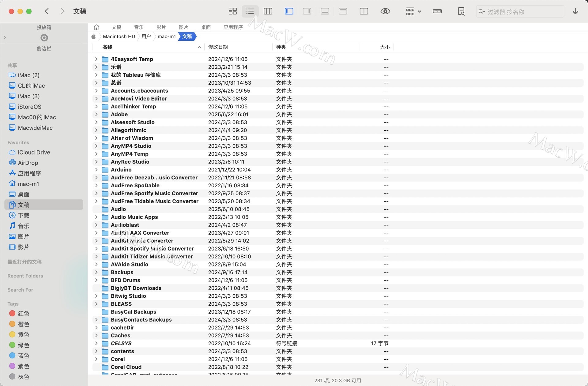Select the 红色 tag
Viewport: 588px width, 386px height.
(23, 313)
